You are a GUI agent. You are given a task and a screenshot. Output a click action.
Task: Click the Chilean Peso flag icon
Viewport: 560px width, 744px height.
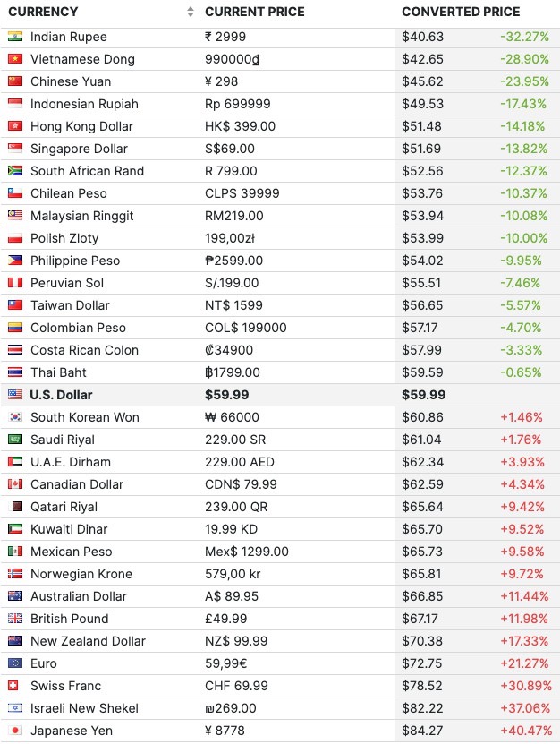14,193
